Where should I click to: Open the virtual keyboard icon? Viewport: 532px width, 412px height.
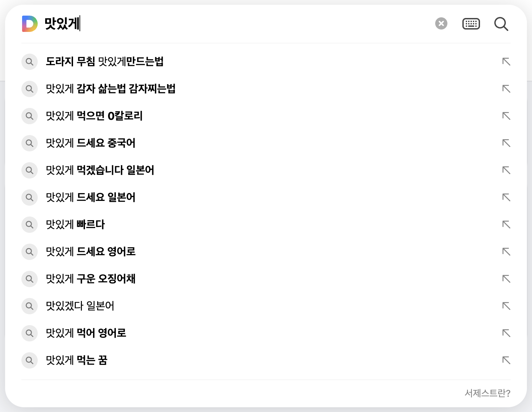point(471,24)
